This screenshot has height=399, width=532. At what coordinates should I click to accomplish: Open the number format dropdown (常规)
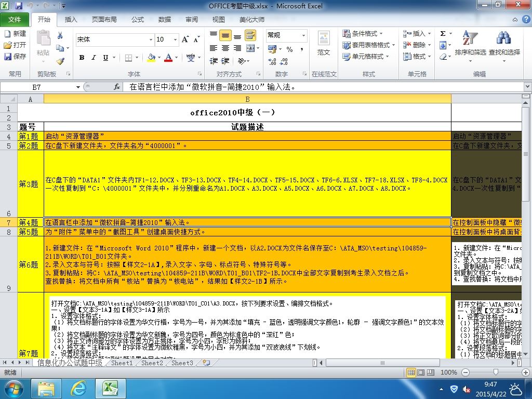pyautogui.click(x=303, y=35)
